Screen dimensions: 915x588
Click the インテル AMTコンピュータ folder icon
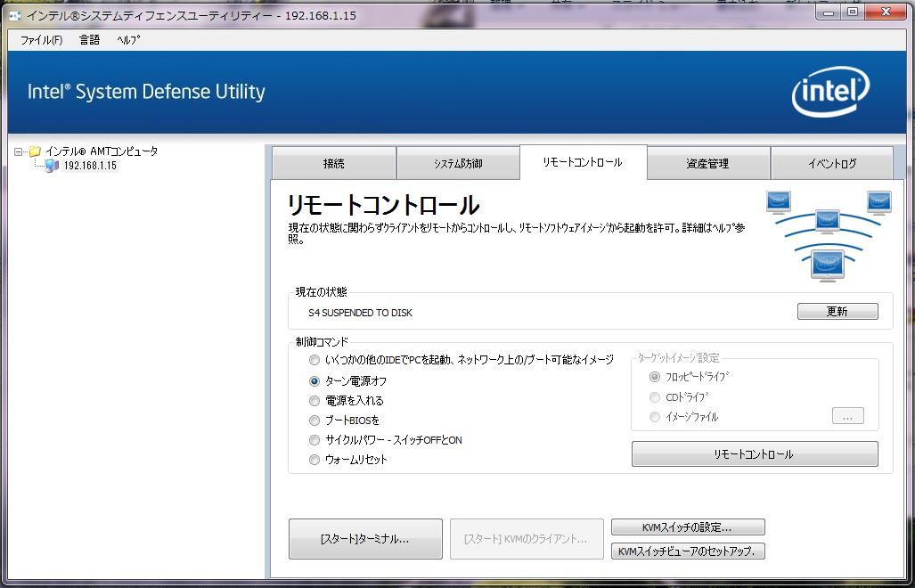35,151
